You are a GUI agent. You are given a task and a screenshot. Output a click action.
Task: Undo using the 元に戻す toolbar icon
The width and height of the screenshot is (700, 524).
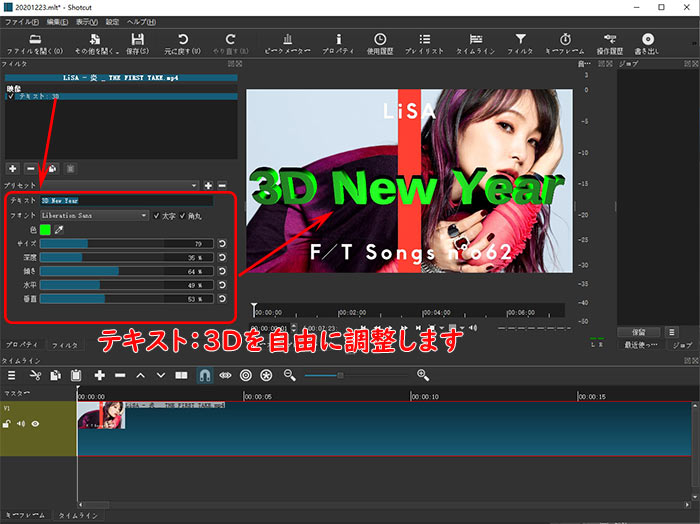tap(183, 44)
